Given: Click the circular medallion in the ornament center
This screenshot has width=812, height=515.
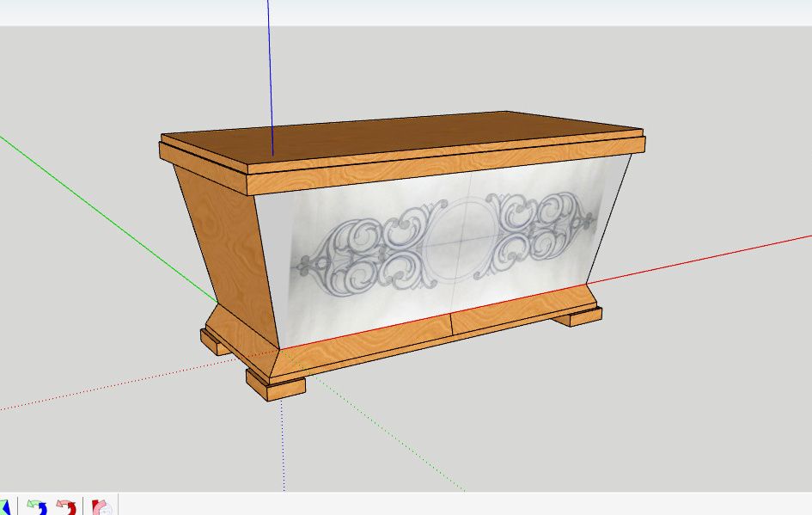Looking at the screenshot, I should click(x=455, y=242).
